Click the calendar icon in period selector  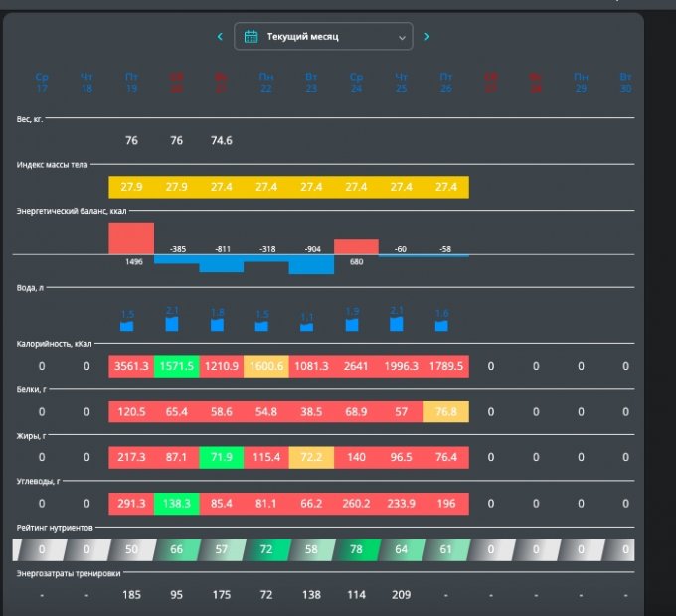click(x=252, y=37)
